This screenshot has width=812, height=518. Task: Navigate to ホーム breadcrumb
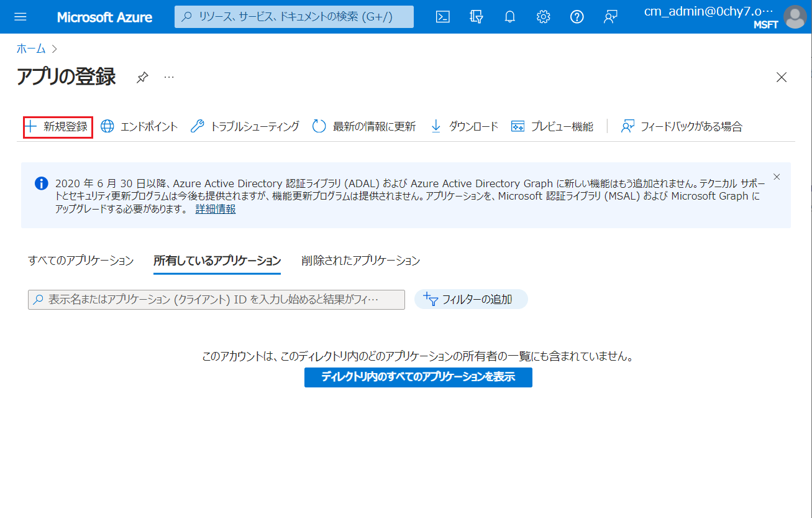pos(31,49)
